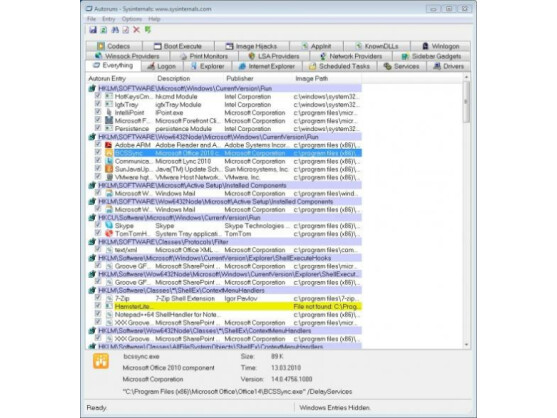Open the Entry menu
The width and height of the screenshot is (557, 418).
tap(108, 19)
